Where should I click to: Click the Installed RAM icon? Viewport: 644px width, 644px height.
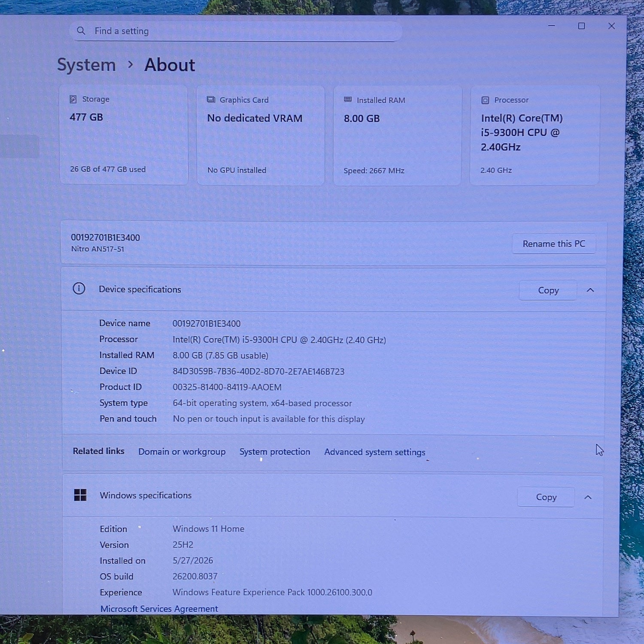point(348,100)
